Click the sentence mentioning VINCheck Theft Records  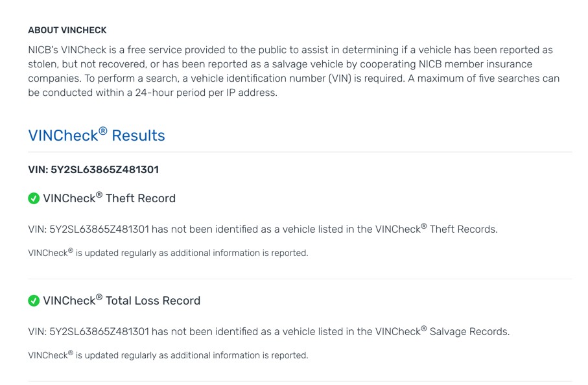pos(263,229)
